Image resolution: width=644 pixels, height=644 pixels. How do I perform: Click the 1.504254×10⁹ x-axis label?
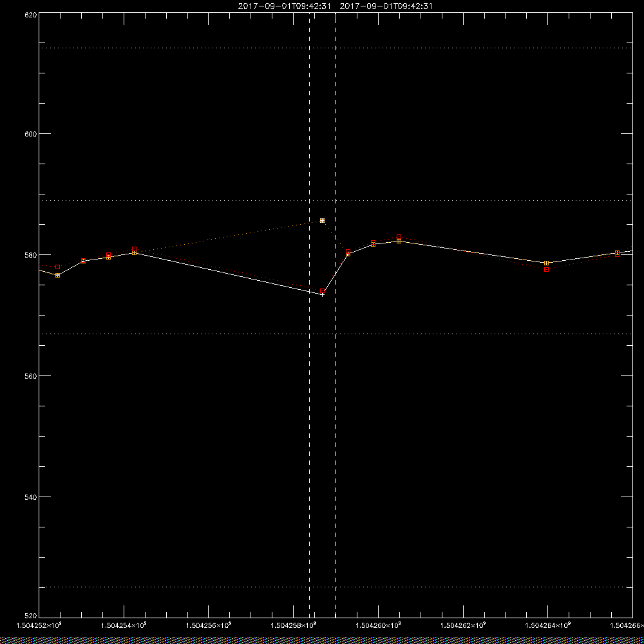[124, 625]
